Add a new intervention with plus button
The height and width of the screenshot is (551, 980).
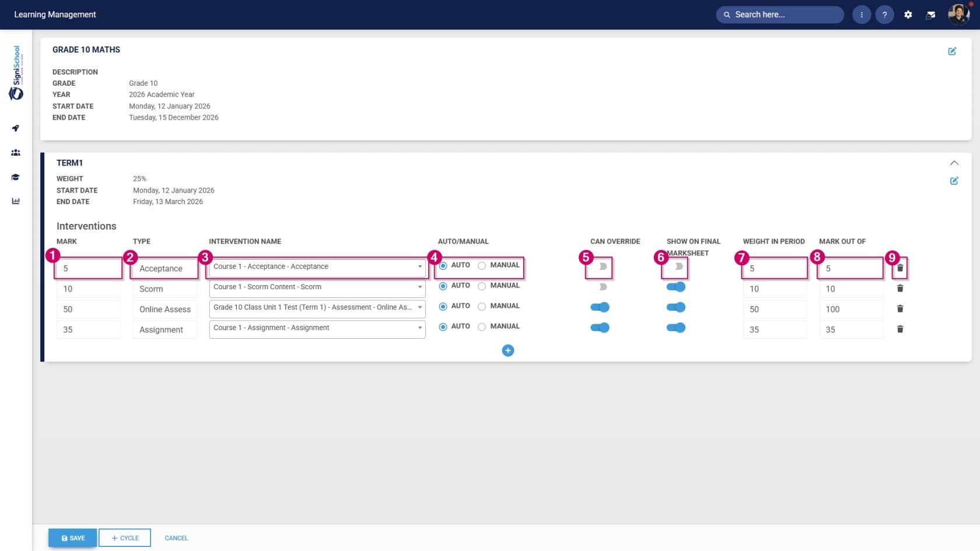[508, 350]
